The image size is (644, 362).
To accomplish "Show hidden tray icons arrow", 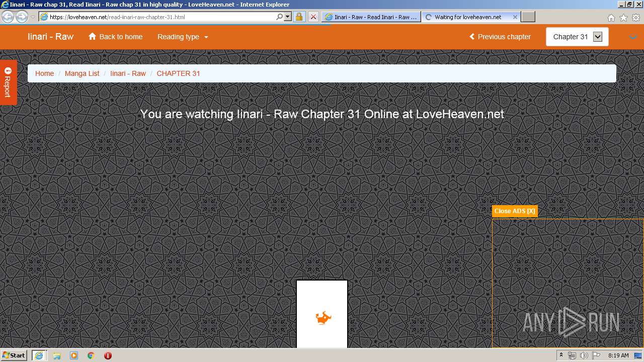I will pos(561,355).
